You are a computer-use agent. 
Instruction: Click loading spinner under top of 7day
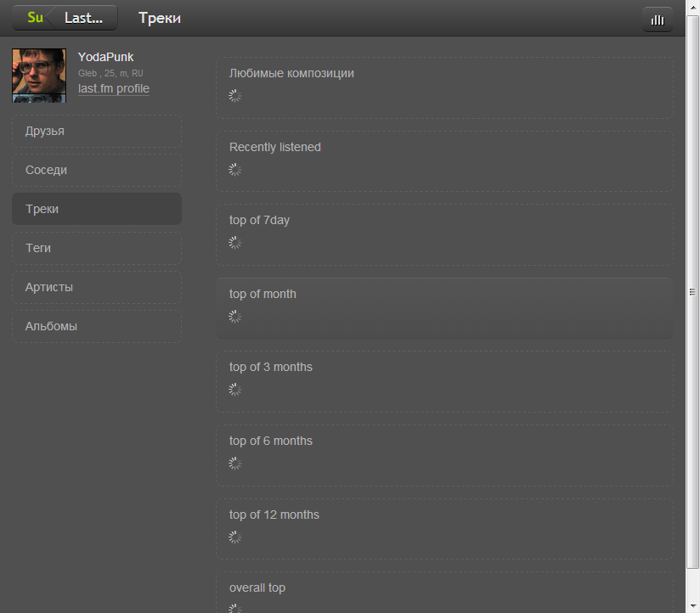(234, 243)
